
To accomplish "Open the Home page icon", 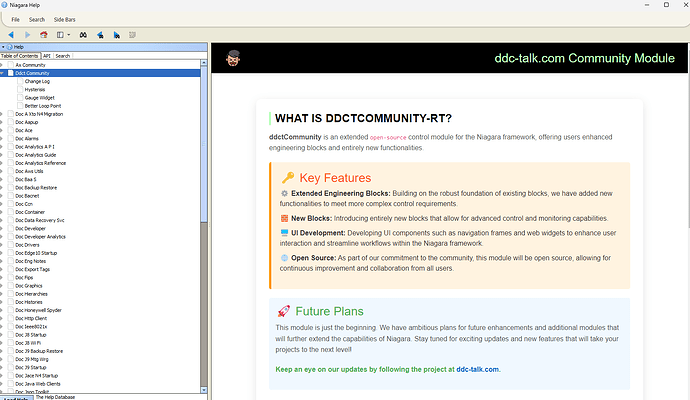I will pyautogui.click(x=44, y=35).
